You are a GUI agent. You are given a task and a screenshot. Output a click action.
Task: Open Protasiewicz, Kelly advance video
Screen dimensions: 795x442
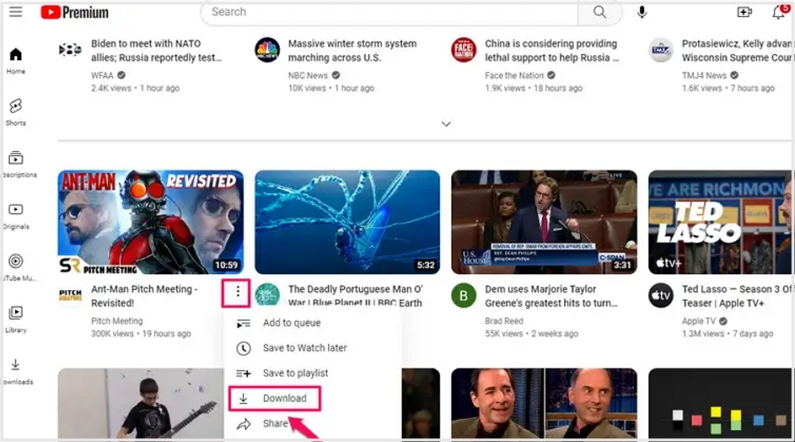pos(737,51)
